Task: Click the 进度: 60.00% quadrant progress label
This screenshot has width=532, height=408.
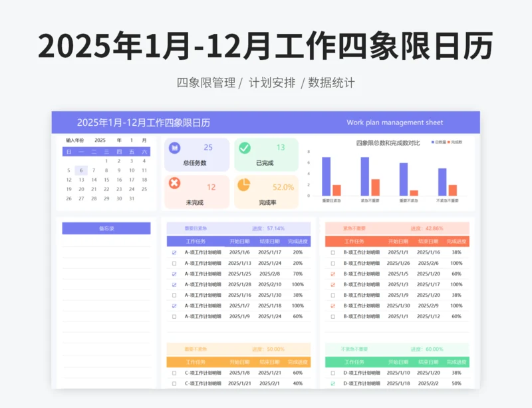Action: (427, 349)
